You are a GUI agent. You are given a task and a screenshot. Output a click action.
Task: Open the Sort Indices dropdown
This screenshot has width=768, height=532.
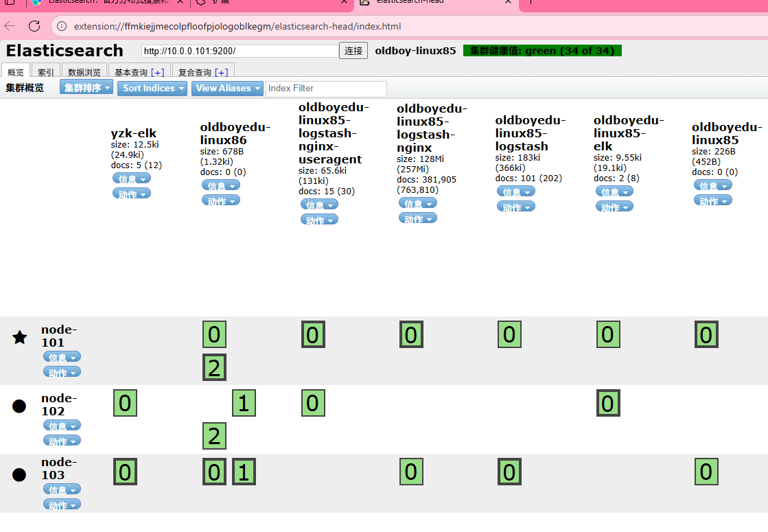pos(152,88)
